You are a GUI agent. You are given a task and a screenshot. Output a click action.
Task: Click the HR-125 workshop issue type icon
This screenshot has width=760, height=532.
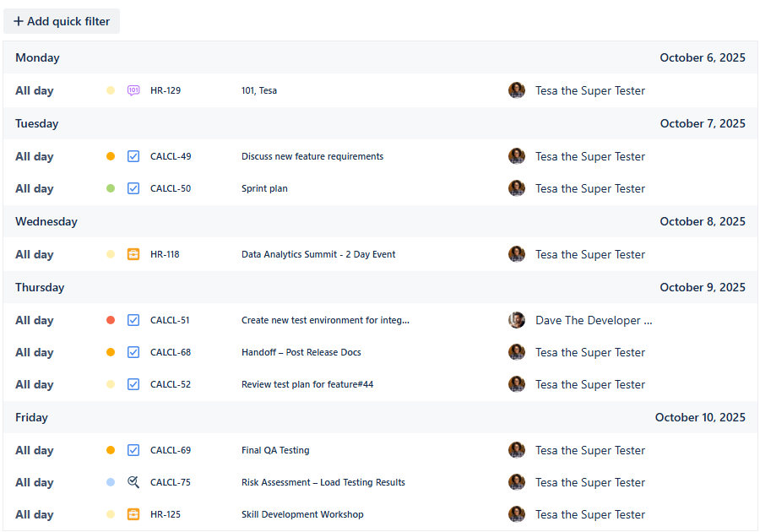coord(133,514)
